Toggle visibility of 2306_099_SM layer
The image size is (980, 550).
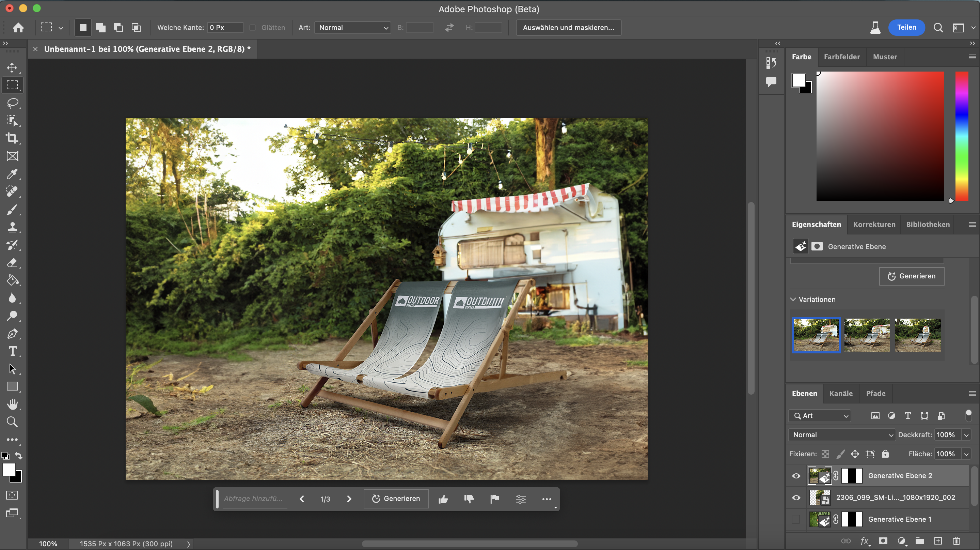[x=796, y=498]
